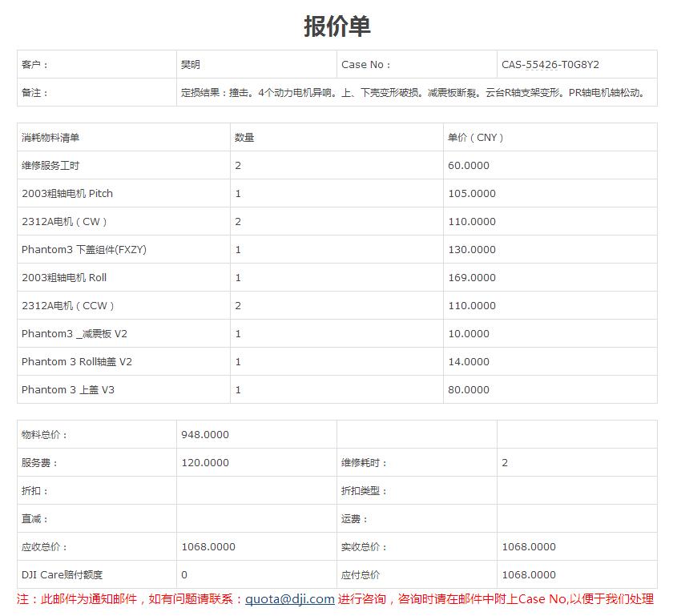Image resolution: width=673 pixels, height=616 pixels.
Task: Select quantity 1 in Phantom3 下盖组件 row
Action: click(x=238, y=250)
